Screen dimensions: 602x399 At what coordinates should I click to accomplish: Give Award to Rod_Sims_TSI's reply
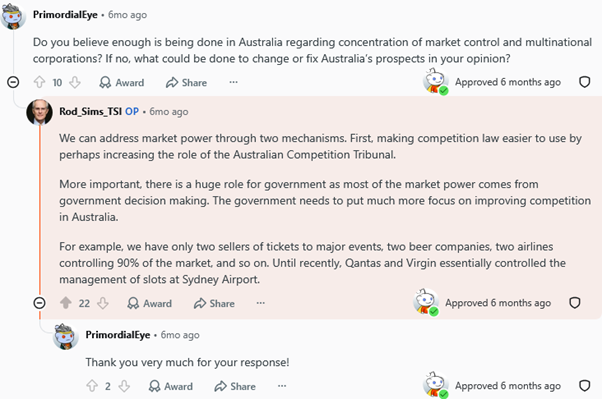149,303
